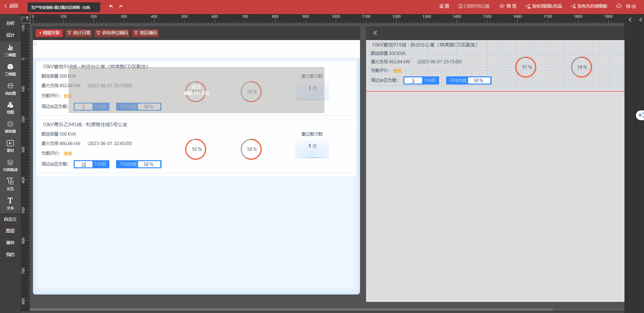Open the 二维图 chart panel
Viewport: 644px width, 313px height.
[10, 50]
